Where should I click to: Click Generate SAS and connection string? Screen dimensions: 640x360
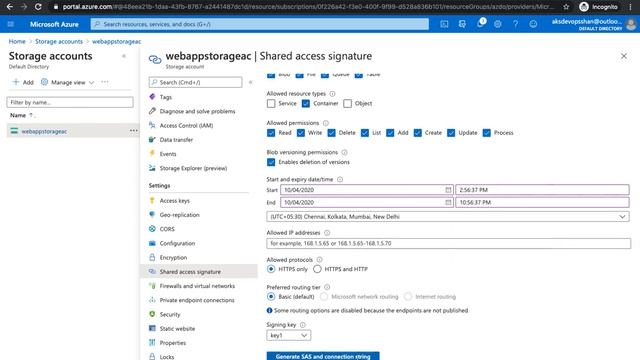[x=323, y=356]
